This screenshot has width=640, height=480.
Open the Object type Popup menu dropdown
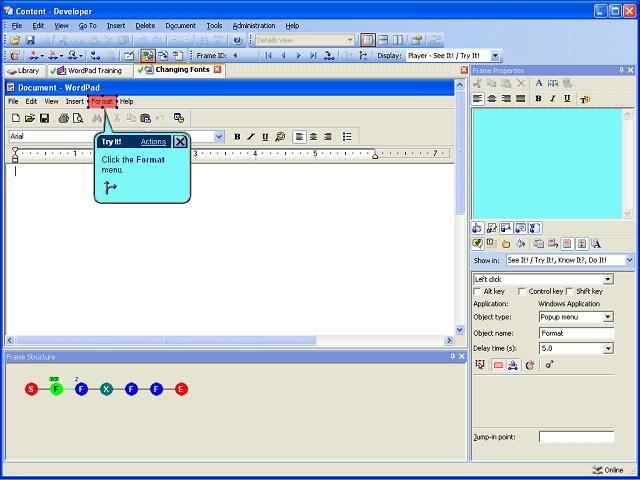click(608, 317)
